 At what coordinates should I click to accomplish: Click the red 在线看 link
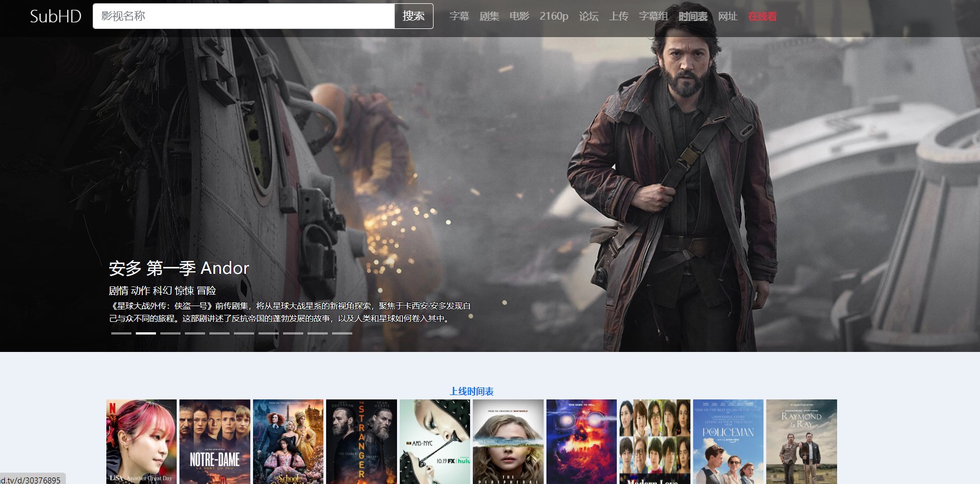[762, 16]
